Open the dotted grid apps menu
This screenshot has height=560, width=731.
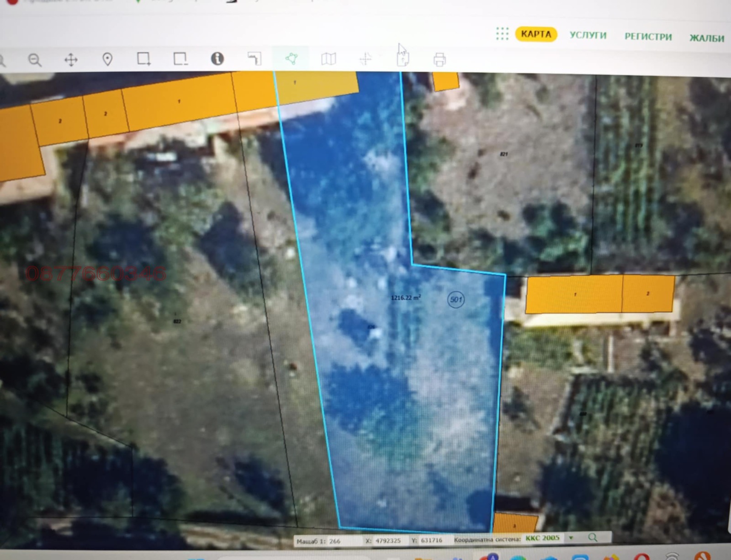point(502,33)
